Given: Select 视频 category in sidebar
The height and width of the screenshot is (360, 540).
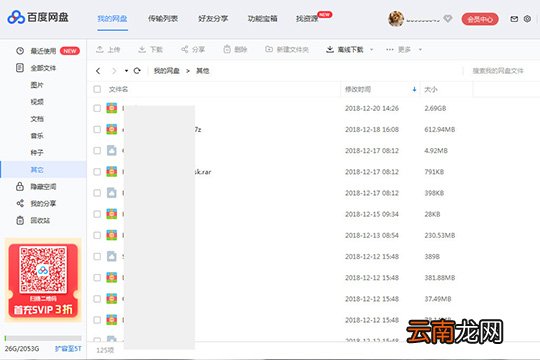Looking at the screenshot, I should (37, 102).
